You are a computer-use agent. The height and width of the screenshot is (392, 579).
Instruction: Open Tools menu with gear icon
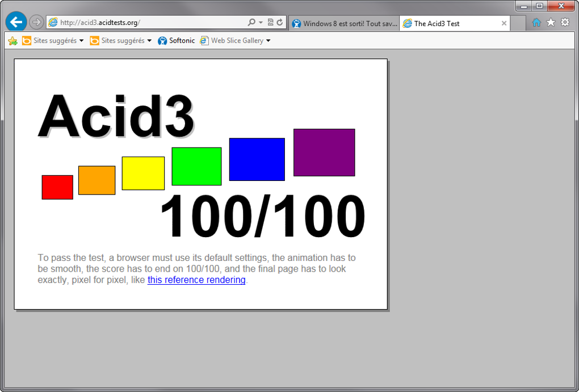coord(565,23)
